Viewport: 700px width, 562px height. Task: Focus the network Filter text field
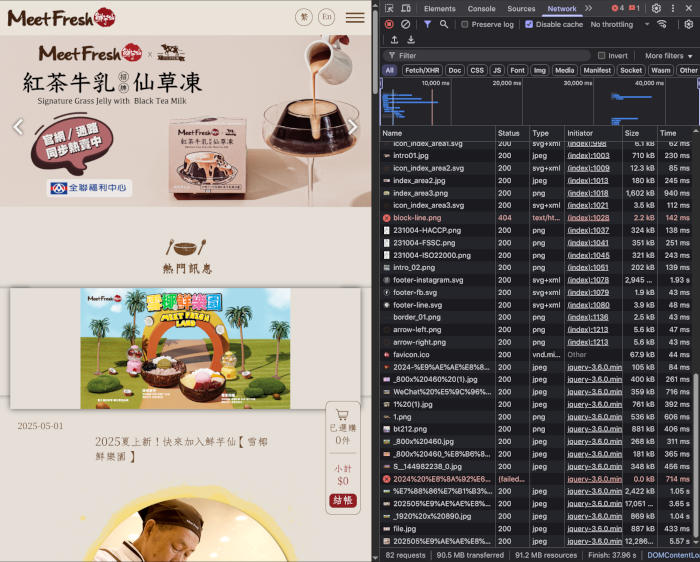click(x=487, y=56)
